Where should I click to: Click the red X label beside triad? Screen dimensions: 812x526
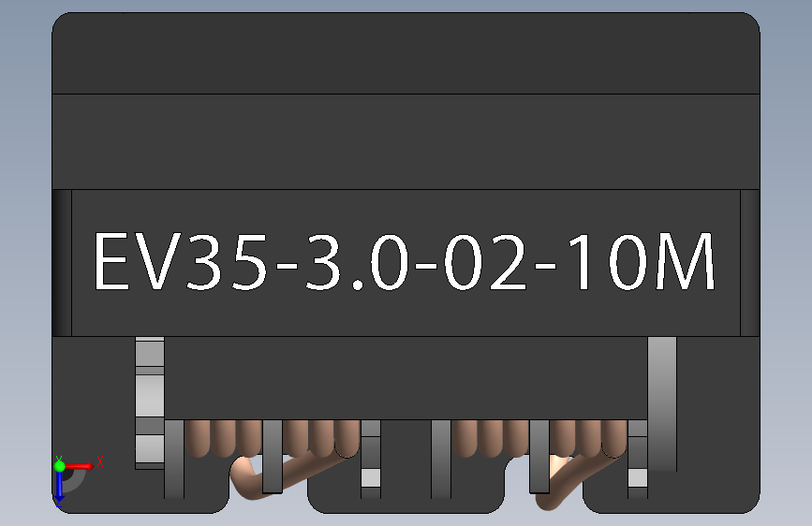100,461
